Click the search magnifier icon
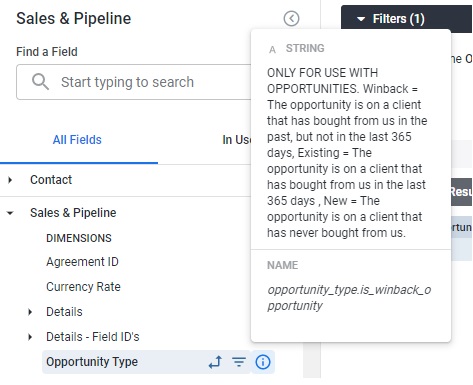The width and height of the screenshot is (473, 385). point(40,82)
